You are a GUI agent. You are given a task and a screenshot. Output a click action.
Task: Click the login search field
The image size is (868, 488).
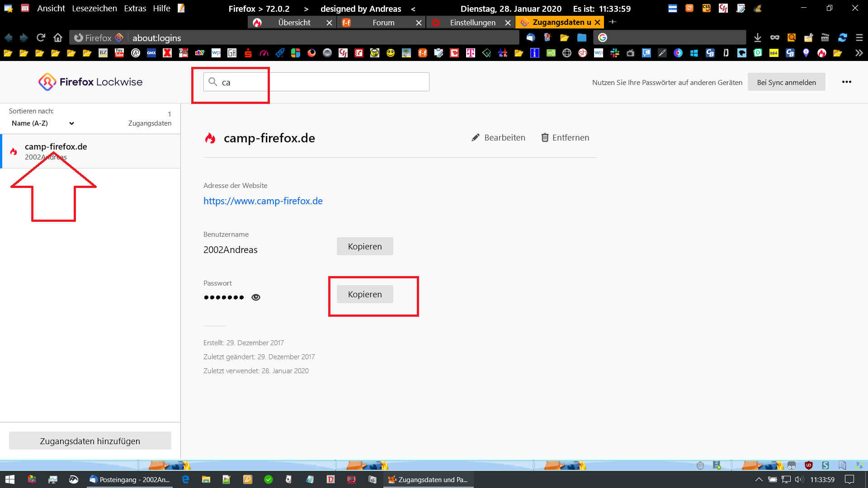[x=316, y=82]
